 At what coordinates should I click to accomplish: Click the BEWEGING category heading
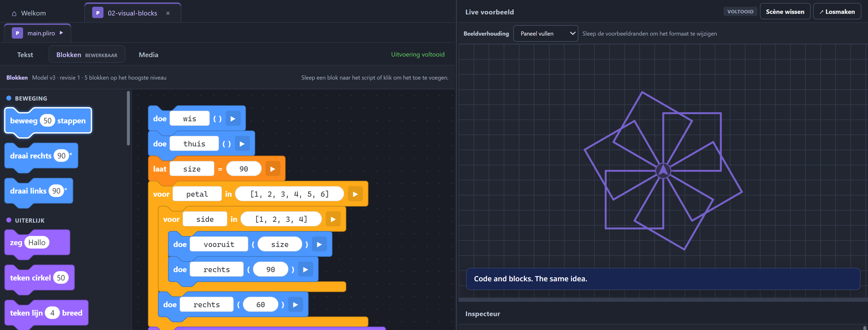point(31,98)
